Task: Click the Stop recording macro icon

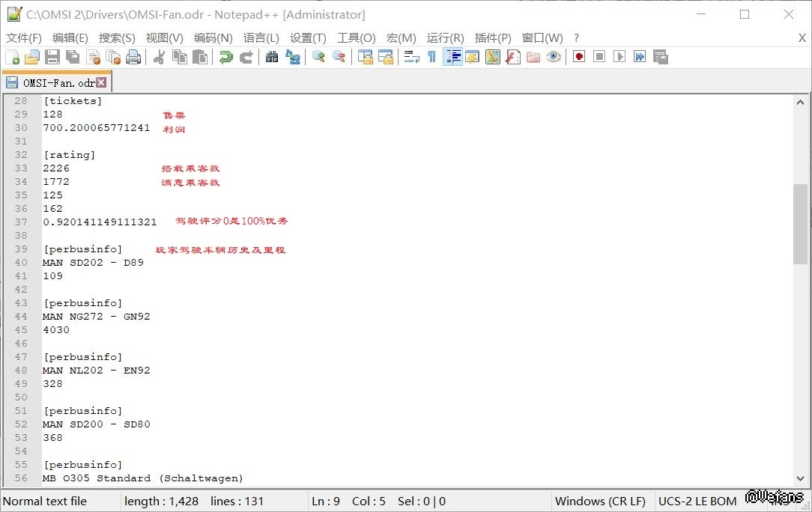Action: pyautogui.click(x=599, y=57)
